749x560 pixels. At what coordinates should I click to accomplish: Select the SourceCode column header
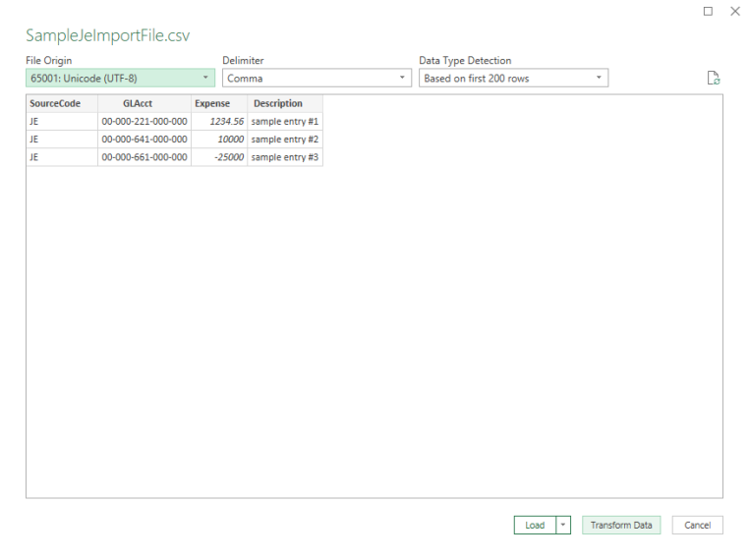coord(62,103)
